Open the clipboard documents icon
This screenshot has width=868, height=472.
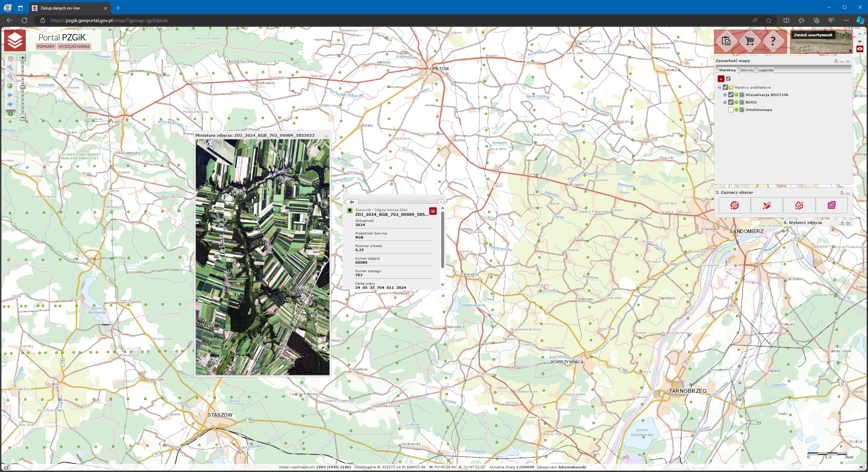tap(726, 41)
